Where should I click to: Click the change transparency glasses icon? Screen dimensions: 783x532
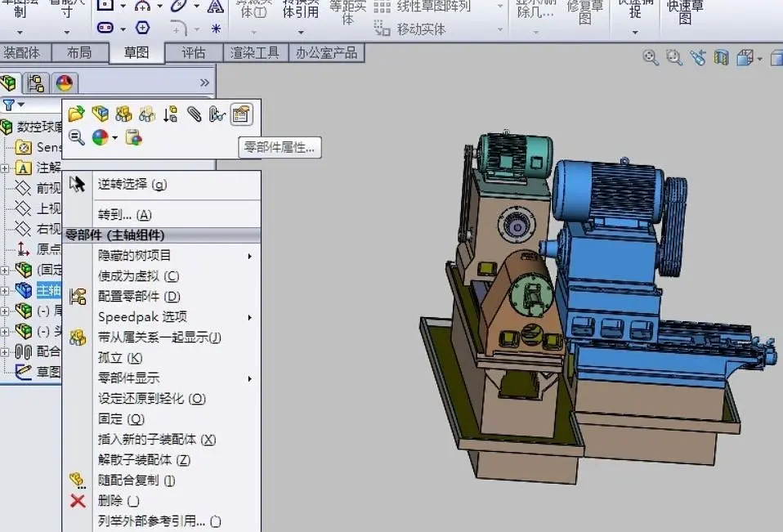[x=147, y=114]
